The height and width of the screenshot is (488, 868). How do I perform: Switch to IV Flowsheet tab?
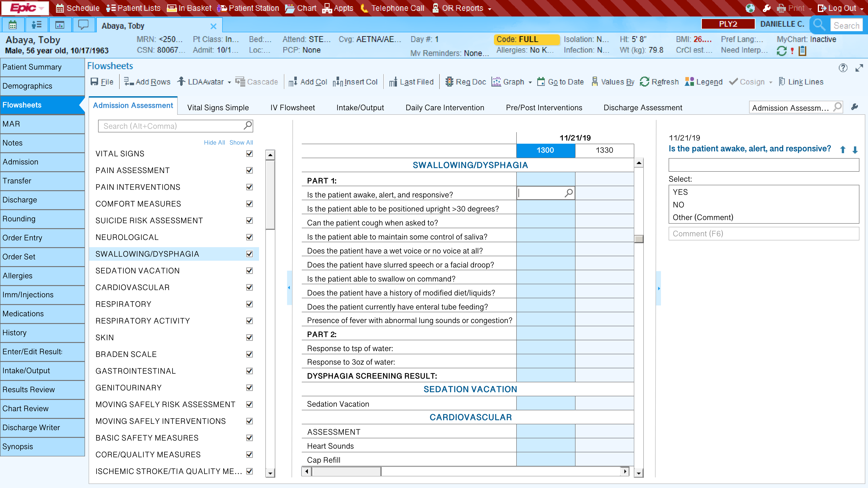[292, 108]
